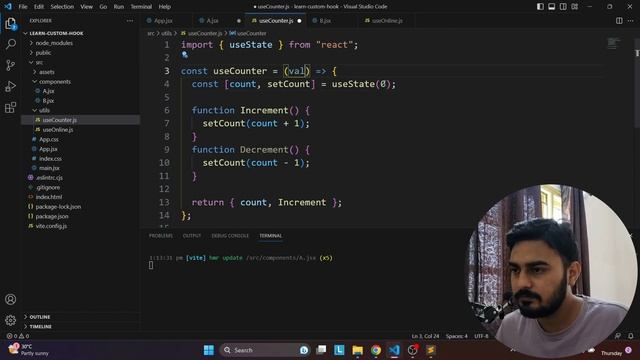Open the Accounts menu icon
Image resolution: width=640 pixels, height=360 pixels.
click(11, 299)
